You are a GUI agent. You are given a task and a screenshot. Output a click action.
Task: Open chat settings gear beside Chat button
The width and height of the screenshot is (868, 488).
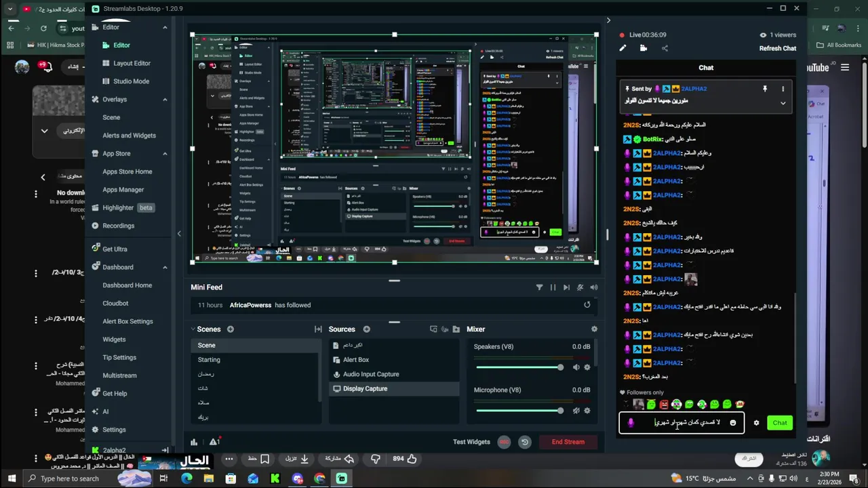coord(756,423)
